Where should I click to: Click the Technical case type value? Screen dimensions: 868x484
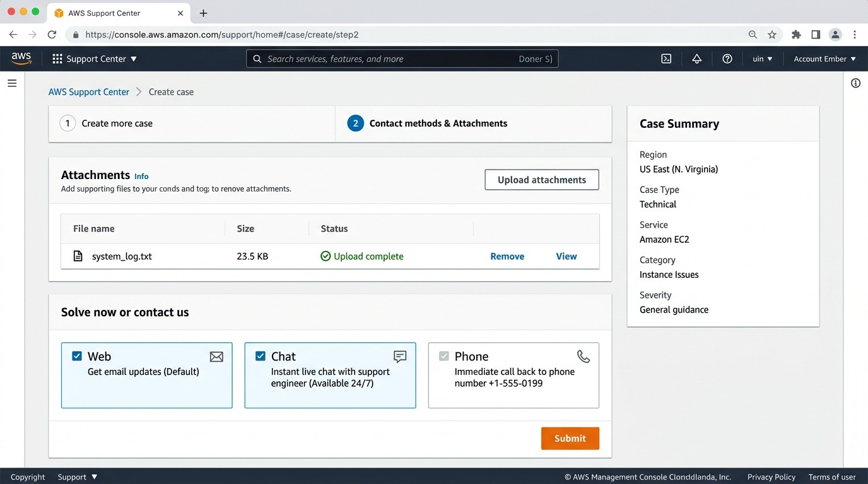(658, 204)
